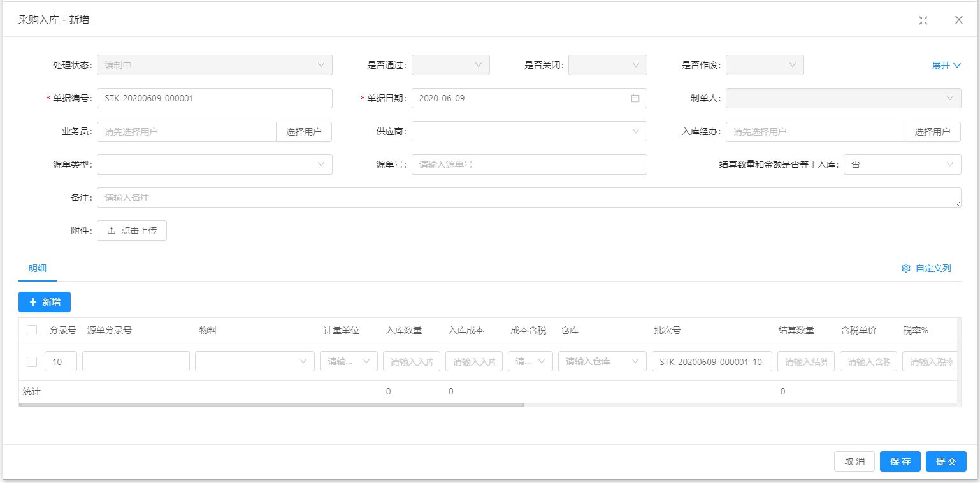Click 选择用户 button next to 入库经办
This screenshot has width=980, height=483.
932,132
